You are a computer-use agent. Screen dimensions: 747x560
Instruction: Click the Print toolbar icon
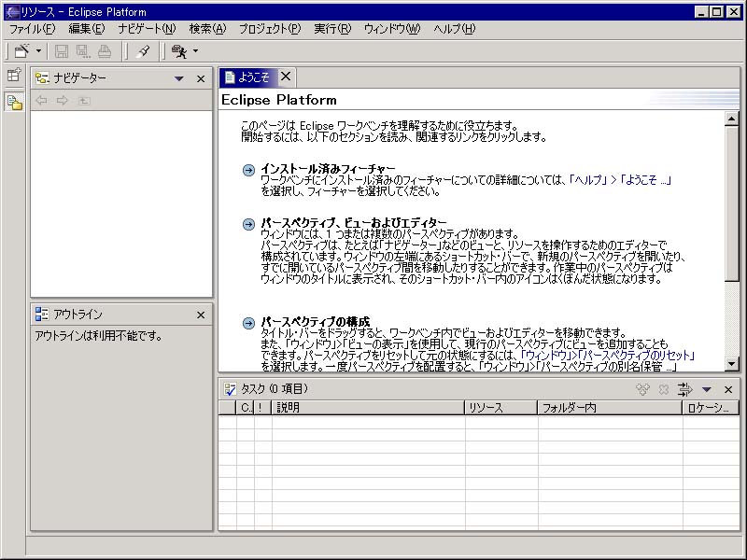click(x=105, y=51)
